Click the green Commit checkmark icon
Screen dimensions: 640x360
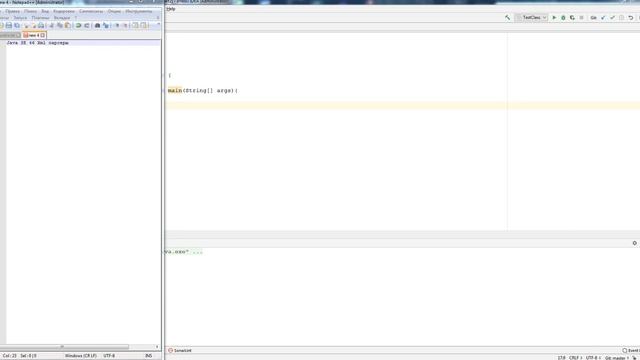[612, 18]
